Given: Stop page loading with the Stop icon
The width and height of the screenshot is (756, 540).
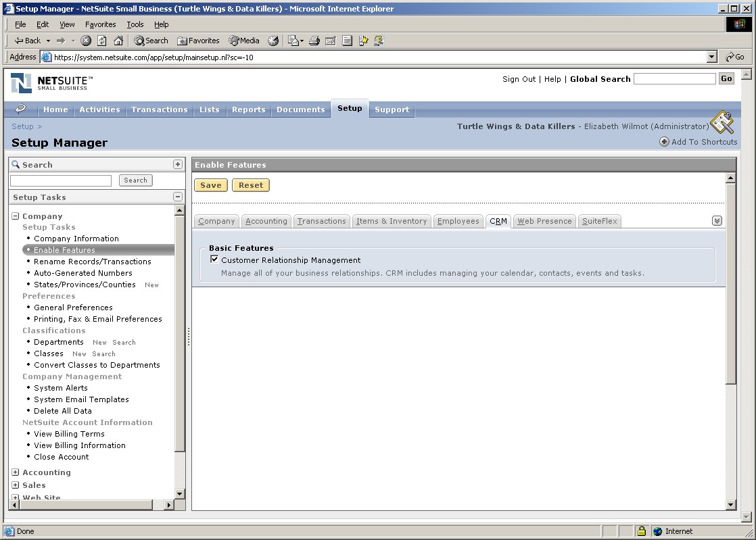Looking at the screenshot, I should 86,41.
